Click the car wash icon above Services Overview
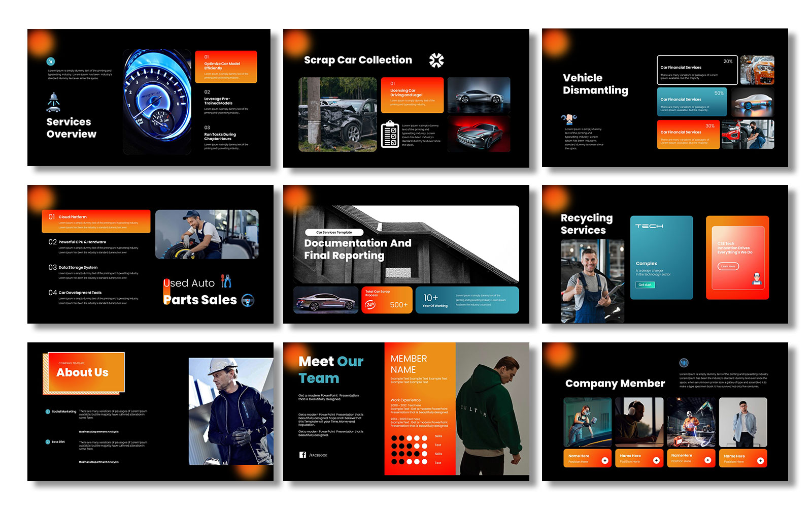 coord(54,102)
